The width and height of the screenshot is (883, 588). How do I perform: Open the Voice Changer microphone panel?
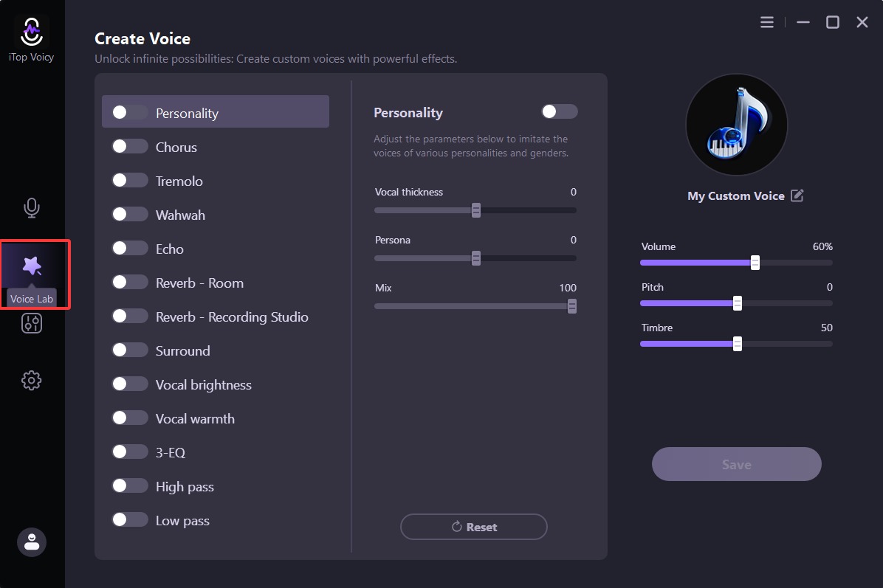[x=31, y=208]
